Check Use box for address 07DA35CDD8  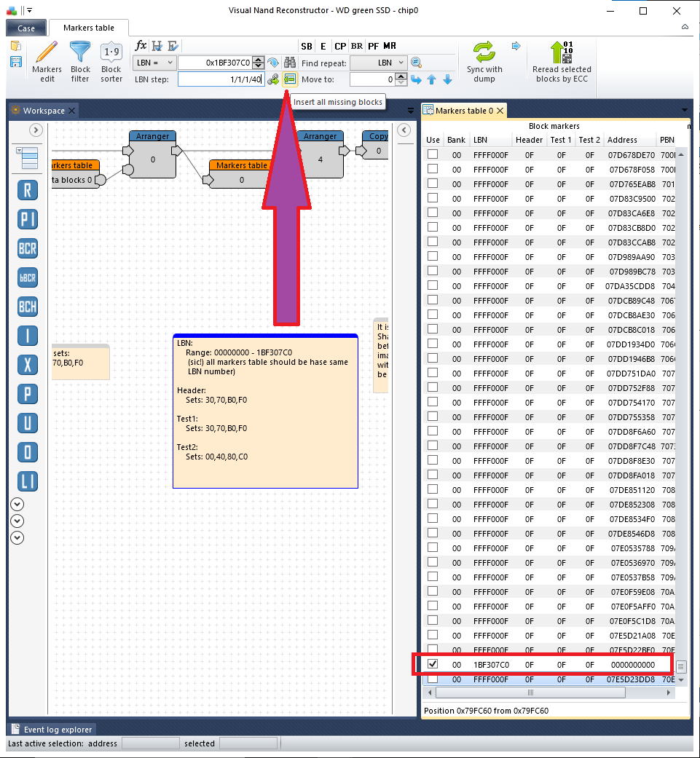(x=433, y=285)
